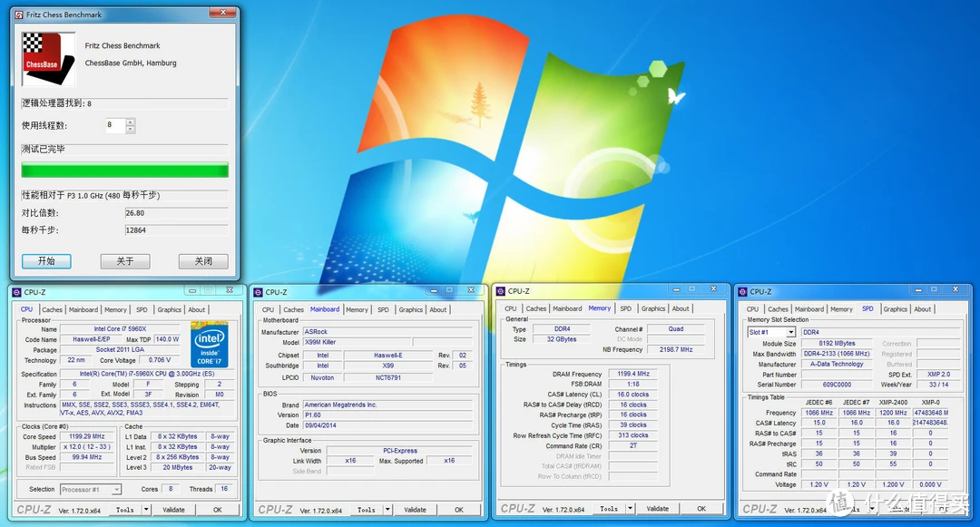The width and height of the screenshot is (980, 527).
Task: Click the SPD CPU-Z window's title icon
Action: (x=742, y=291)
